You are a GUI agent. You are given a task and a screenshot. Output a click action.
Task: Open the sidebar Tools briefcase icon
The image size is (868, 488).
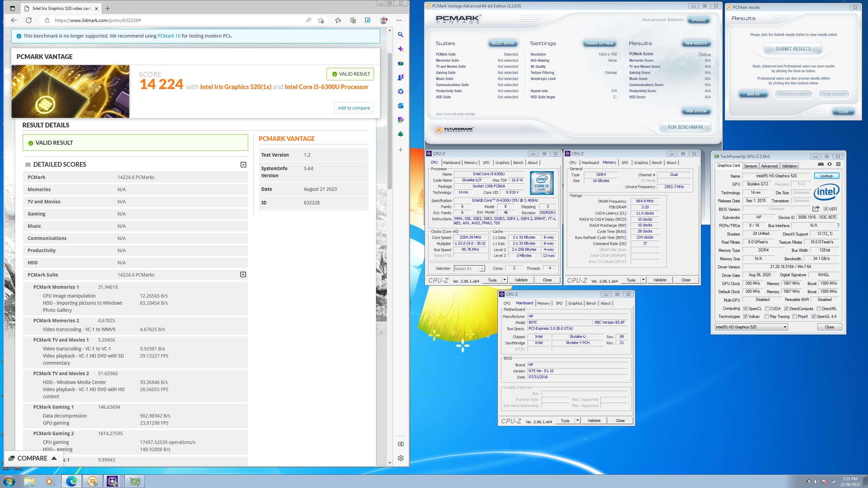click(x=400, y=63)
